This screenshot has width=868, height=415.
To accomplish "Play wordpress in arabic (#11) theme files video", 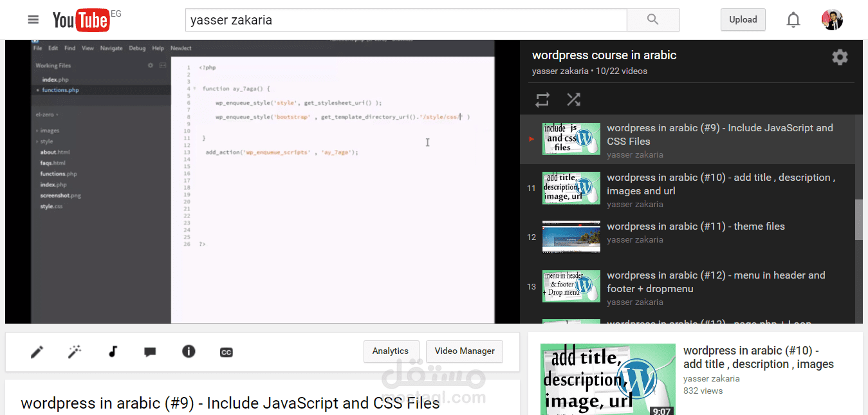I will (696, 226).
